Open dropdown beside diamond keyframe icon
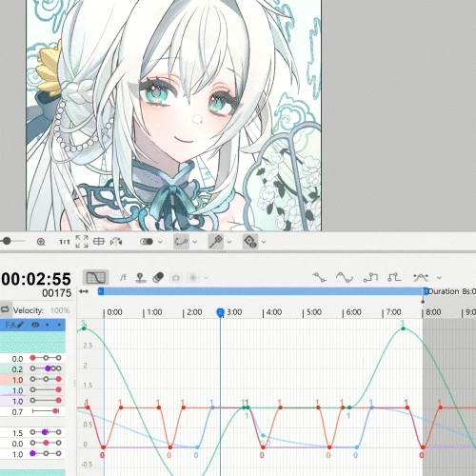476x476 pixels. [x=264, y=242]
